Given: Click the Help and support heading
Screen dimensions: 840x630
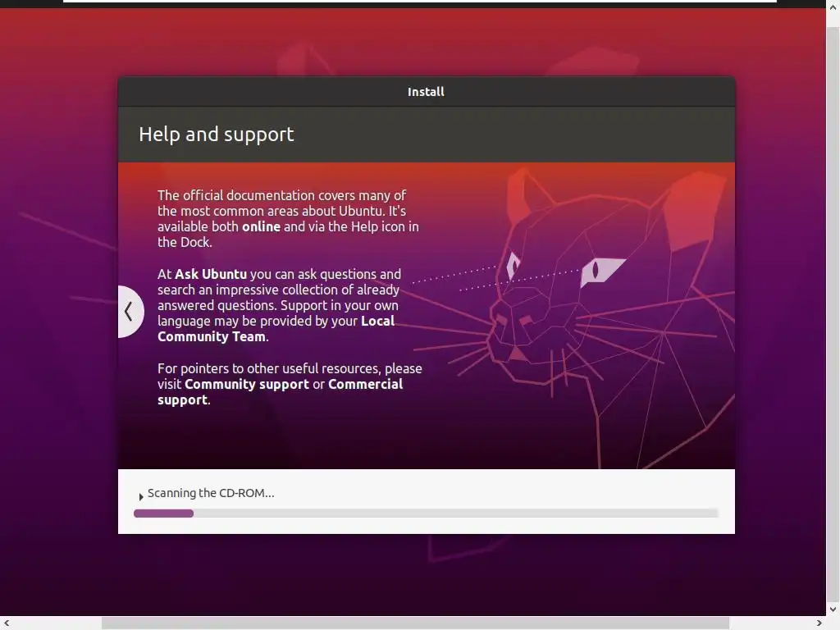Looking at the screenshot, I should click(x=216, y=134).
